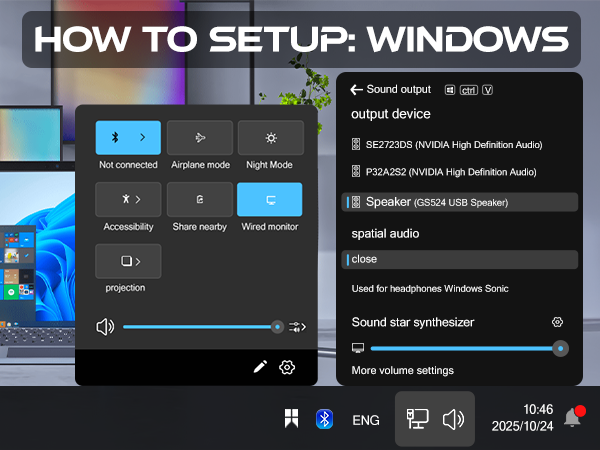This screenshot has height=450, width=600.
Task: Open More volume settings link
Action: pos(403,370)
